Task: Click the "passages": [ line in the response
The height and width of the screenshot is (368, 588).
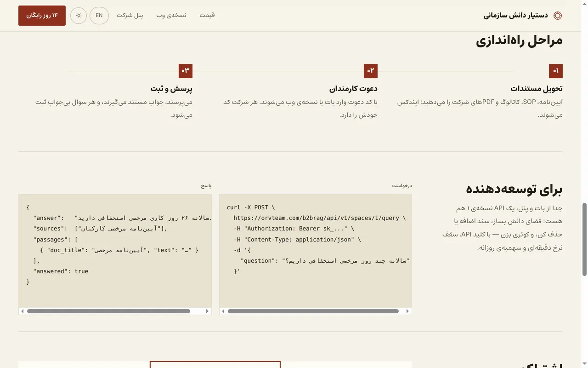Action: [x=55, y=239]
